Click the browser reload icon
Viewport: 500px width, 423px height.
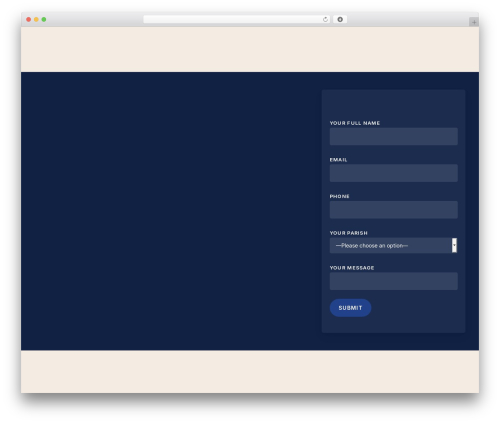pos(325,20)
